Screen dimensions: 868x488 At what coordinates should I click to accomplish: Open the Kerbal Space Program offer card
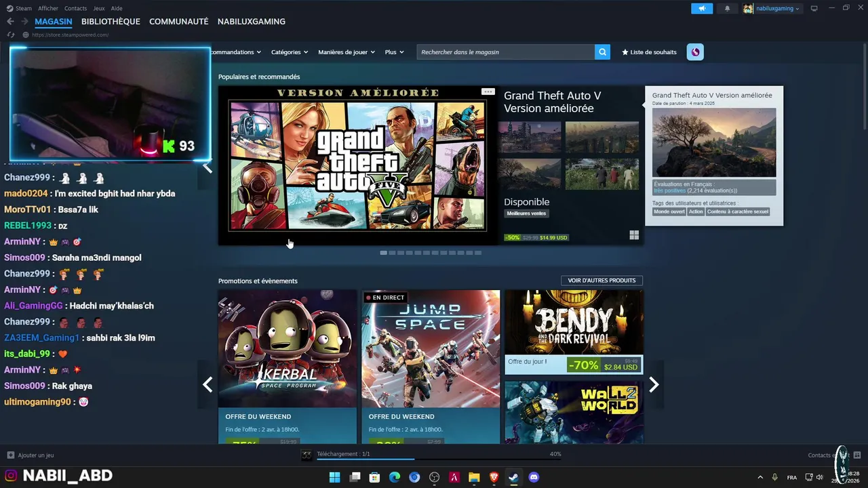pyautogui.click(x=288, y=367)
